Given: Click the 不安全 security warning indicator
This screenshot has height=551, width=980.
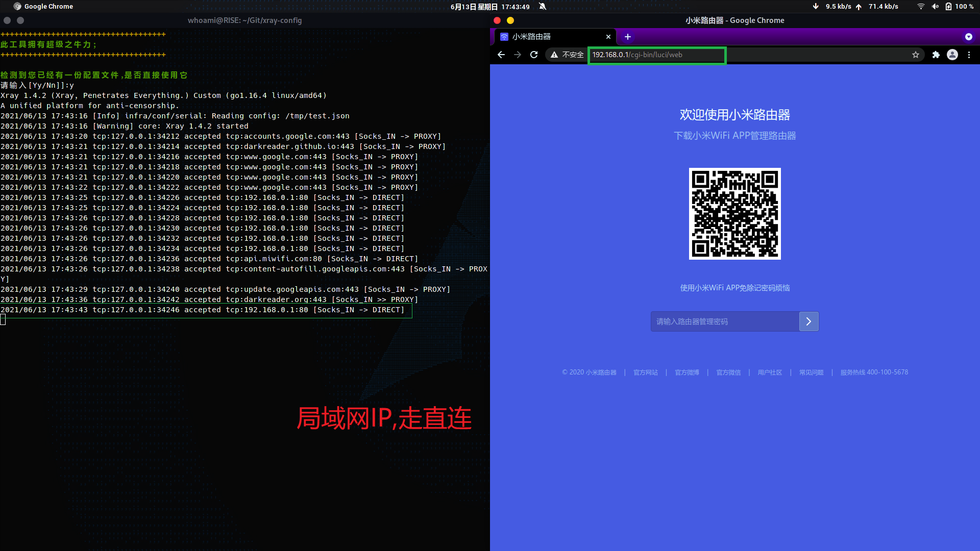Looking at the screenshot, I should pyautogui.click(x=567, y=55).
